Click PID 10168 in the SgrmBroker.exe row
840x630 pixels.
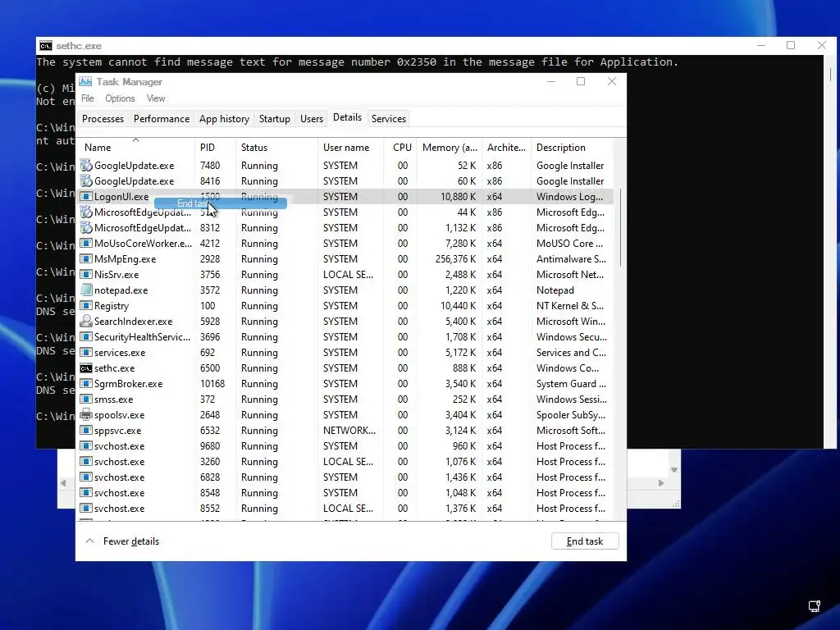coord(212,384)
